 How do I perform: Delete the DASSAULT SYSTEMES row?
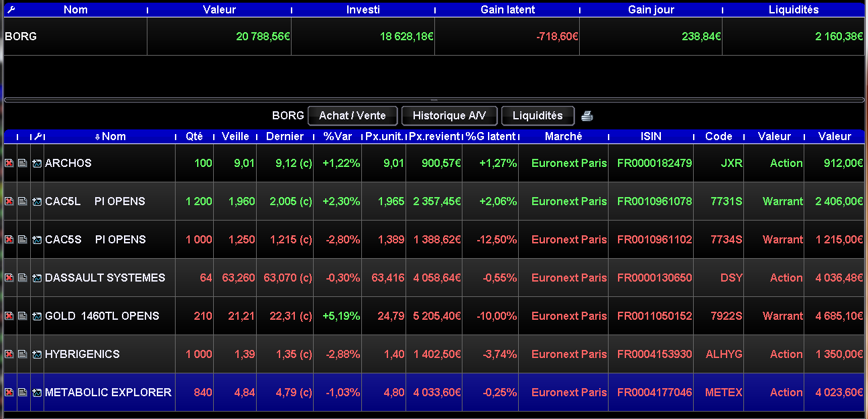click(9, 278)
